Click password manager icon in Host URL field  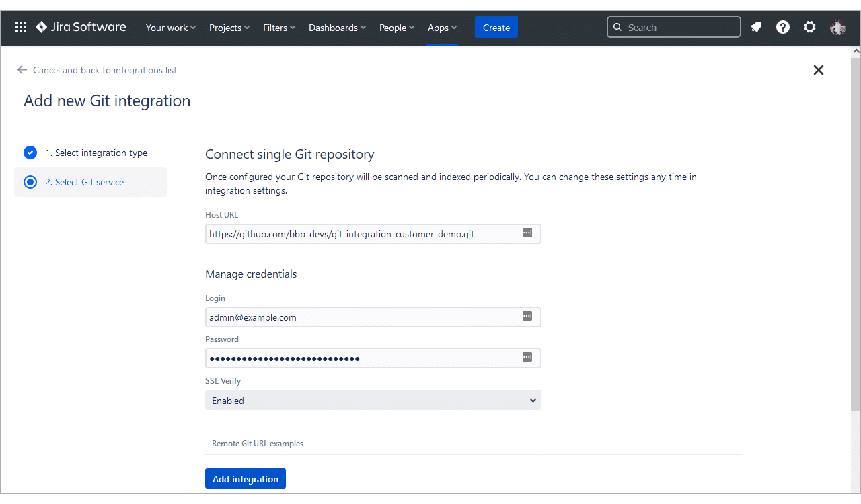pyautogui.click(x=527, y=233)
